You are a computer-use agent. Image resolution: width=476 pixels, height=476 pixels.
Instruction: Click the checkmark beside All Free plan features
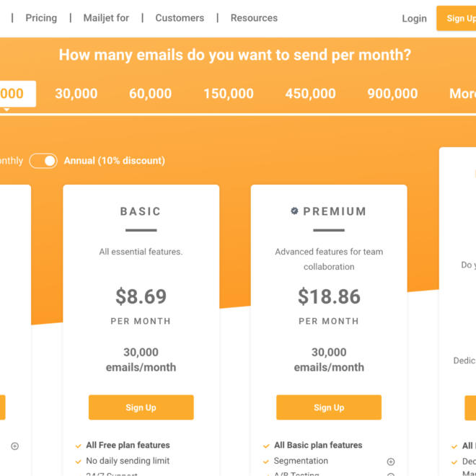79,446
